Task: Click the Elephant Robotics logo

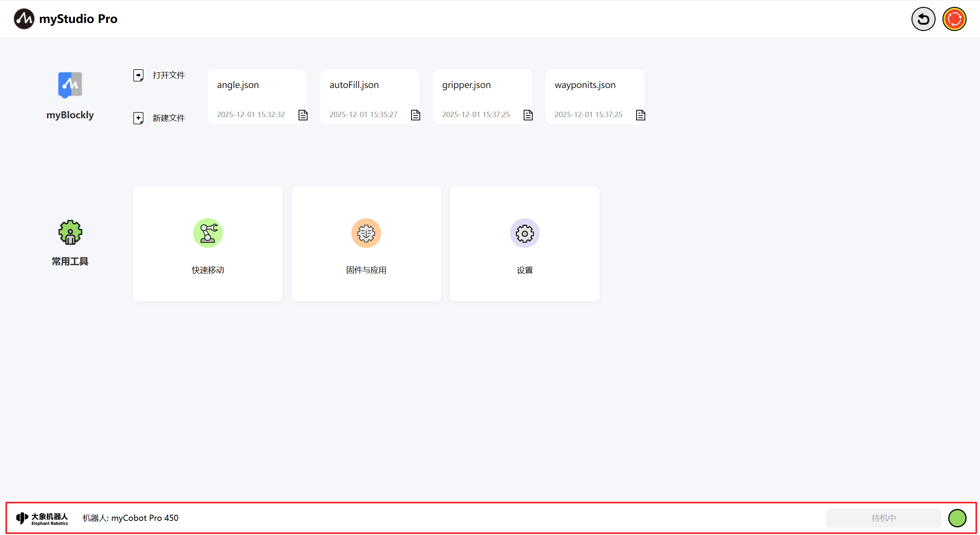Action: 42,518
